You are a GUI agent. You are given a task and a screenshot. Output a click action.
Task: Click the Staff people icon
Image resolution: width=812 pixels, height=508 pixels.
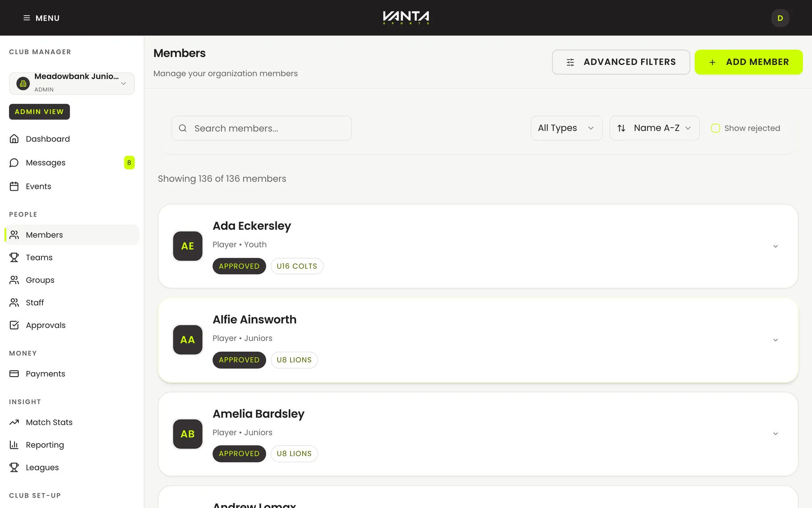[x=14, y=303]
